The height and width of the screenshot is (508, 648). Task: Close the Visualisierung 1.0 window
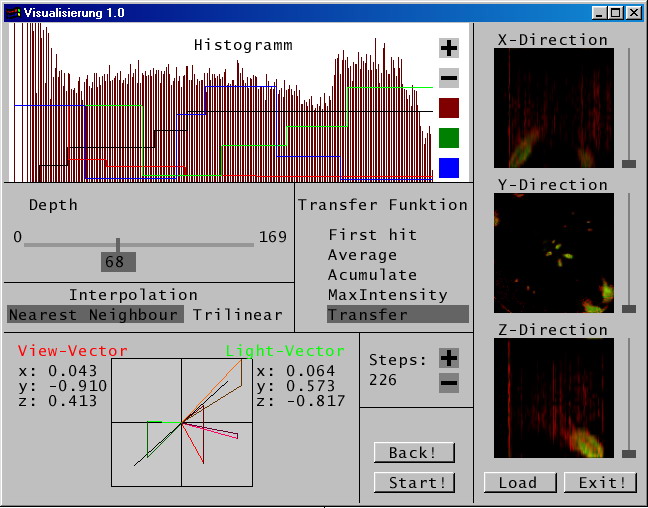click(634, 13)
